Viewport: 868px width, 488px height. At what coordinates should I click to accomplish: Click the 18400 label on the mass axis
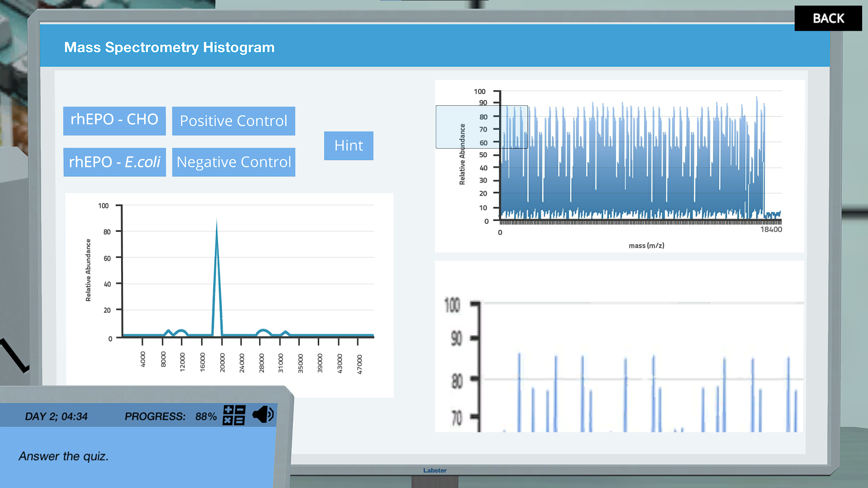[x=771, y=230]
